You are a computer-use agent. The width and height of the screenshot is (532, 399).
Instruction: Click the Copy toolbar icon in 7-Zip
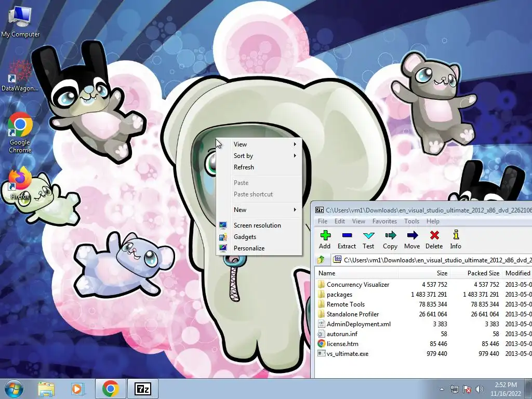[390, 240]
